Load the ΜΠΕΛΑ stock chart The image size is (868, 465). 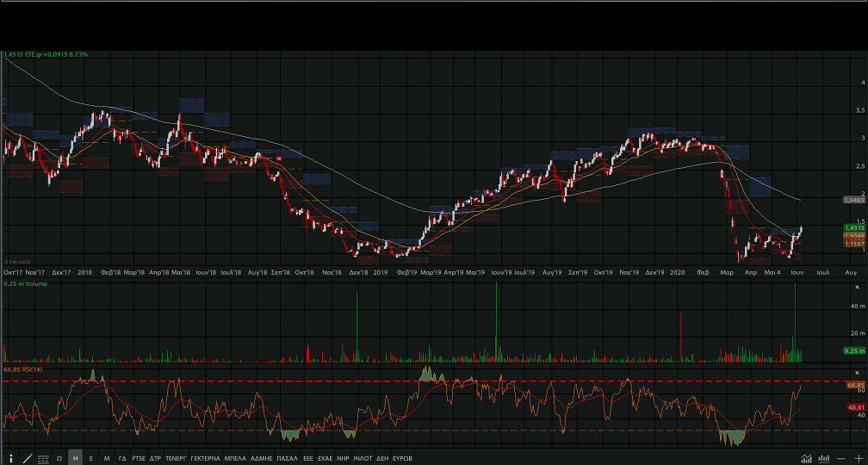pyautogui.click(x=235, y=458)
